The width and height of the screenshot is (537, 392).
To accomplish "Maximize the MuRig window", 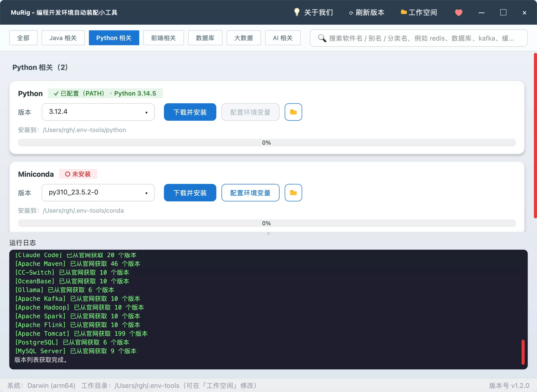I will click(x=503, y=12).
